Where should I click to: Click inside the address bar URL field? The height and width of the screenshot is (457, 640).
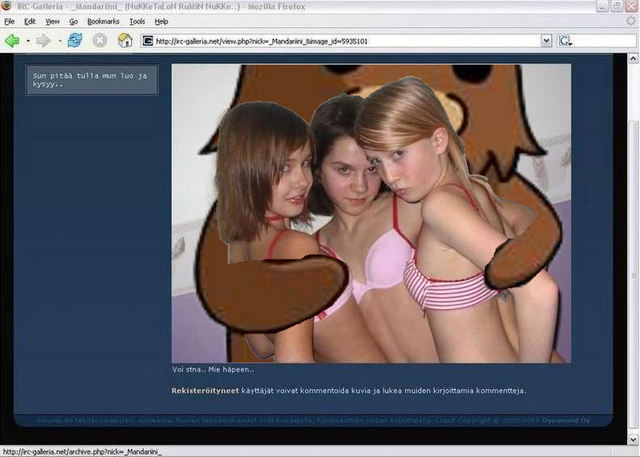(x=340, y=41)
